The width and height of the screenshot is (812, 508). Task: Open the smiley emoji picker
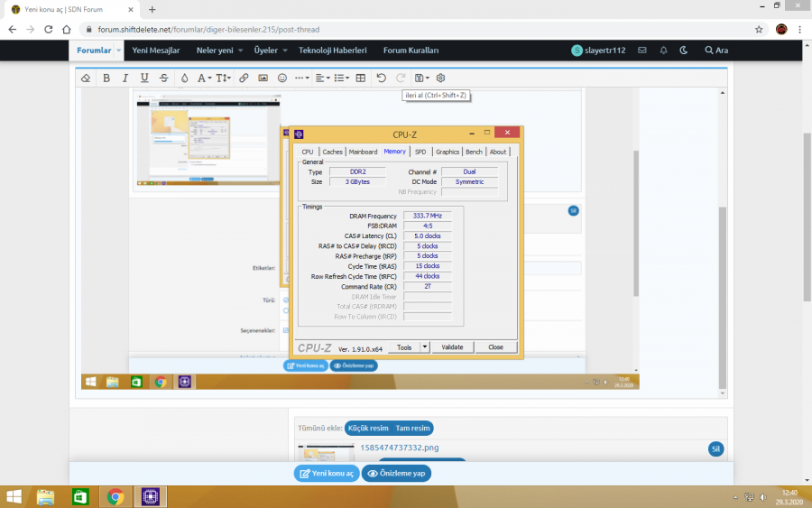tap(282, 79)
